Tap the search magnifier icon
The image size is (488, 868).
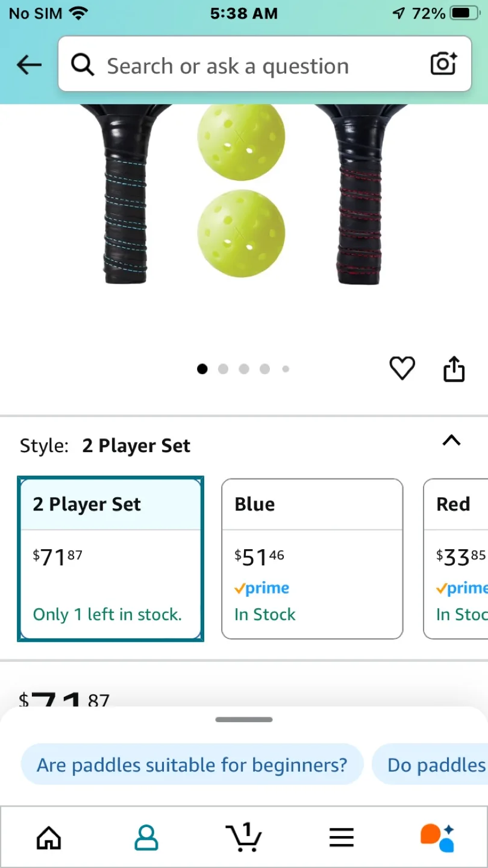tap(82, 65)
